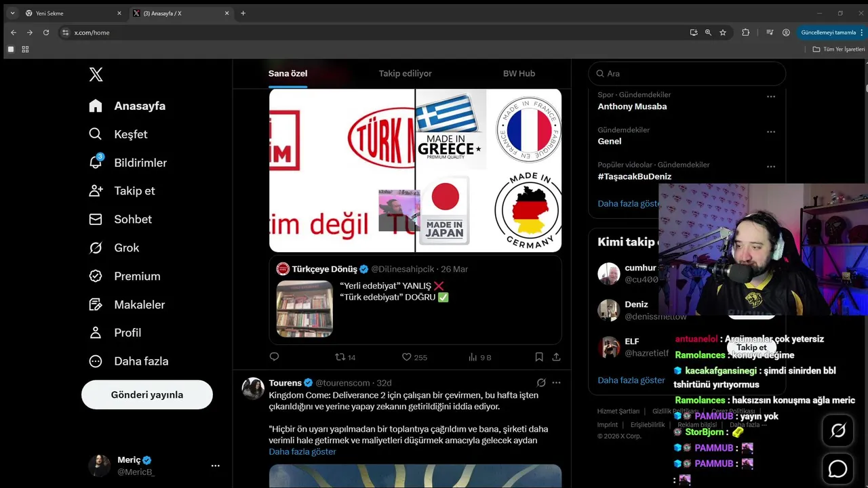Open options for #TaşacakBuDeniz trend
Viewport: 868px width, 488px height.
tap(771, 167)
